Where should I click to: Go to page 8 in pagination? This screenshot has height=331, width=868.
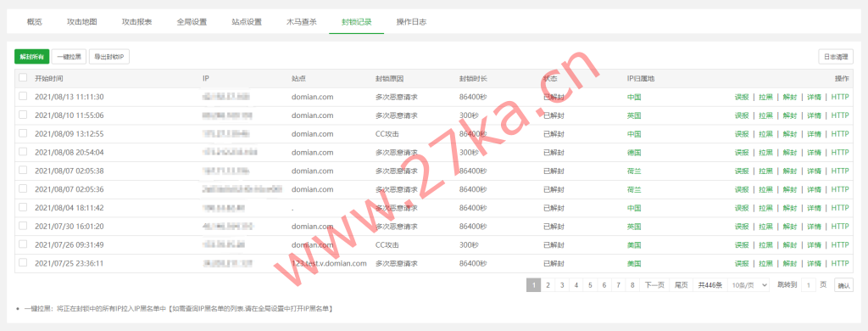[x=632, y=285]
